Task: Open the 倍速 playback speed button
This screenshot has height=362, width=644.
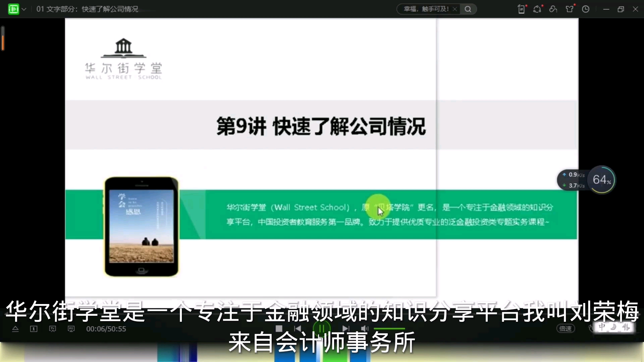Action: coord(566,329)
